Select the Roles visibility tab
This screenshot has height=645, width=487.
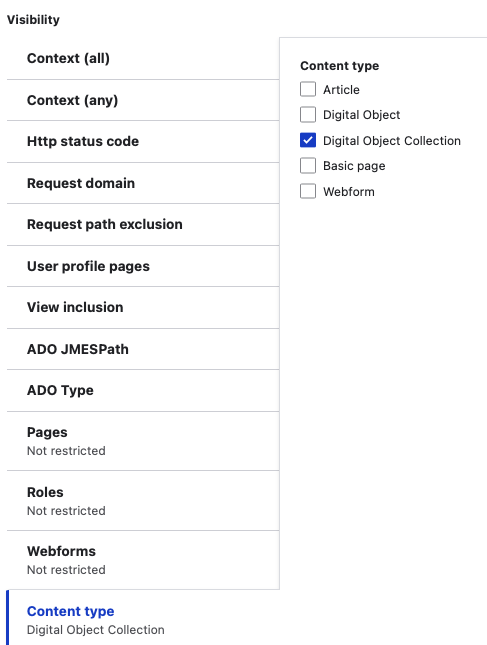click(x=143, y=501)
